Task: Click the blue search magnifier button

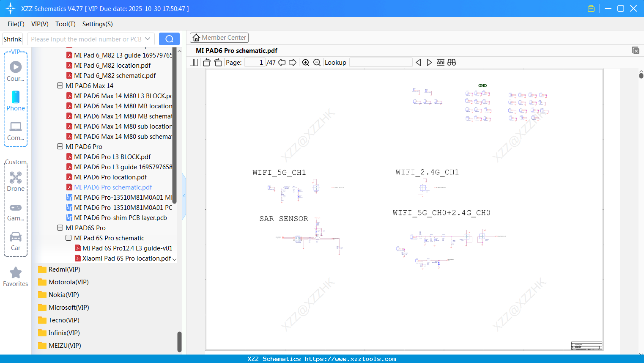Action: 169,39
